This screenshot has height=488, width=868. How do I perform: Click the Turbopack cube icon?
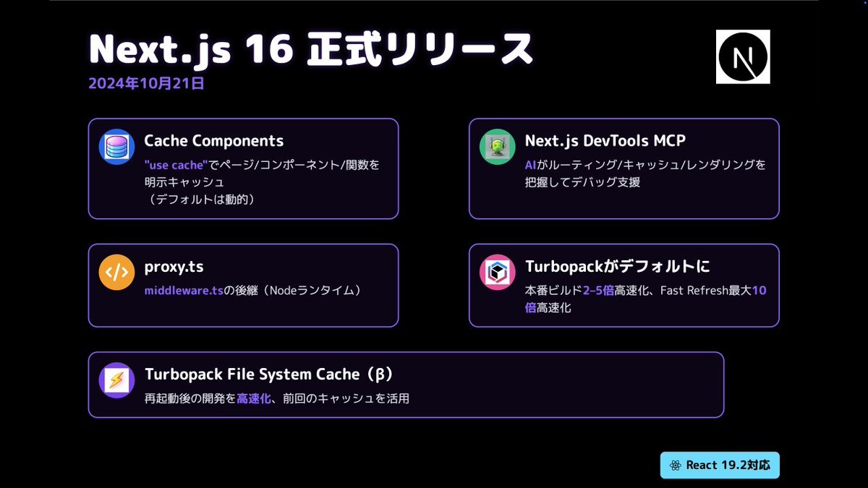498,273
